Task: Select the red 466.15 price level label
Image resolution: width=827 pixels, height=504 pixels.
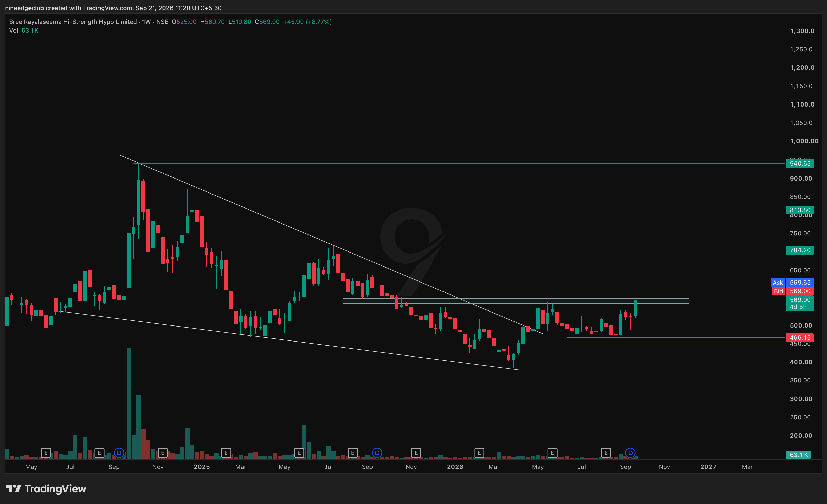Action: pyautogui.click(x=800, y=338)
